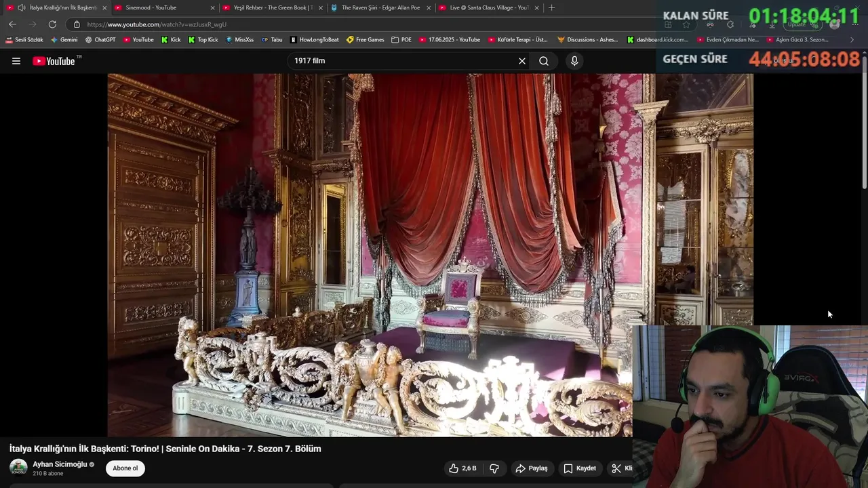The image size is (868, 488).
Task: Click the 210 B abone subscriber count
Action: (x=47, y=474)
